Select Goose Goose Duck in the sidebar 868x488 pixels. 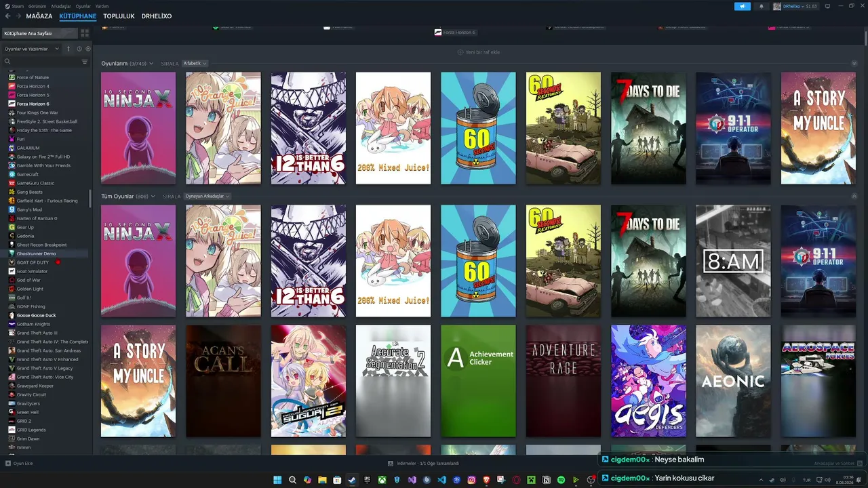[x=45, y=315]
